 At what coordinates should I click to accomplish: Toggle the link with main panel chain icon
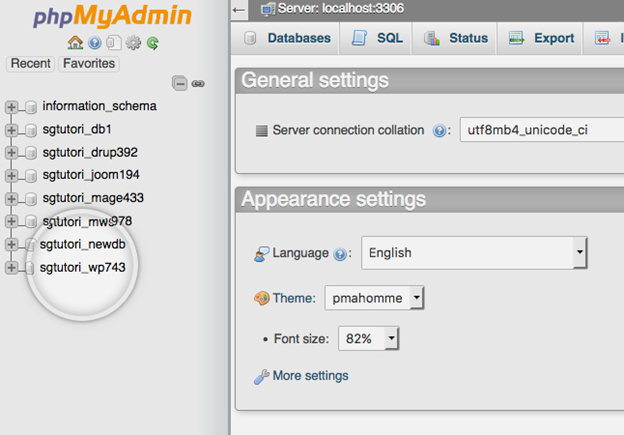198,84
